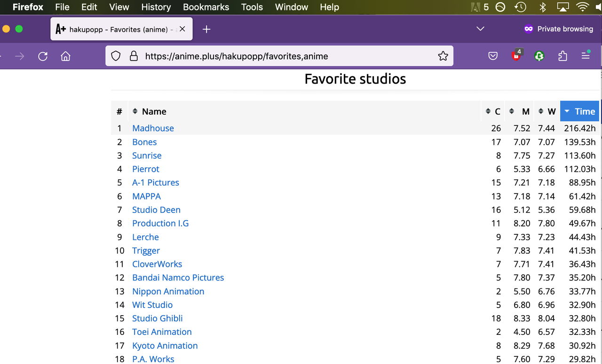602x364 pixels.
Task: Open the File menu
Action: pyautogui.click(x=62, y=7)
